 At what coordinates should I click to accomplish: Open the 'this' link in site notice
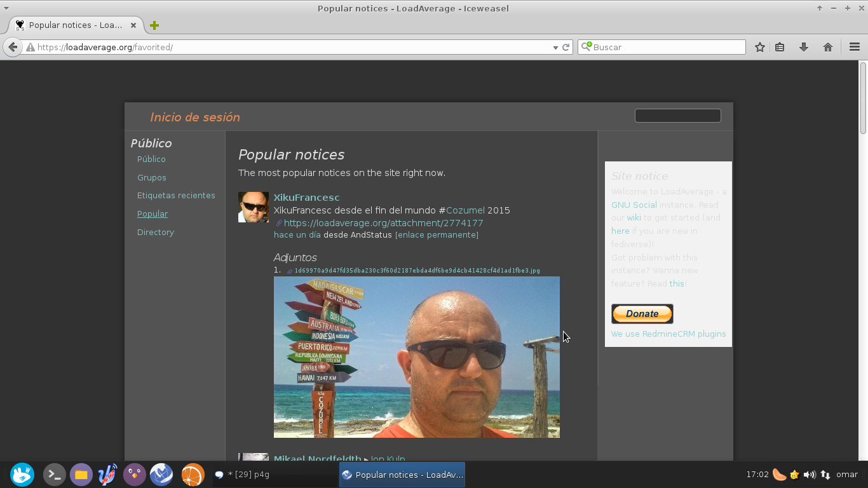677,284
